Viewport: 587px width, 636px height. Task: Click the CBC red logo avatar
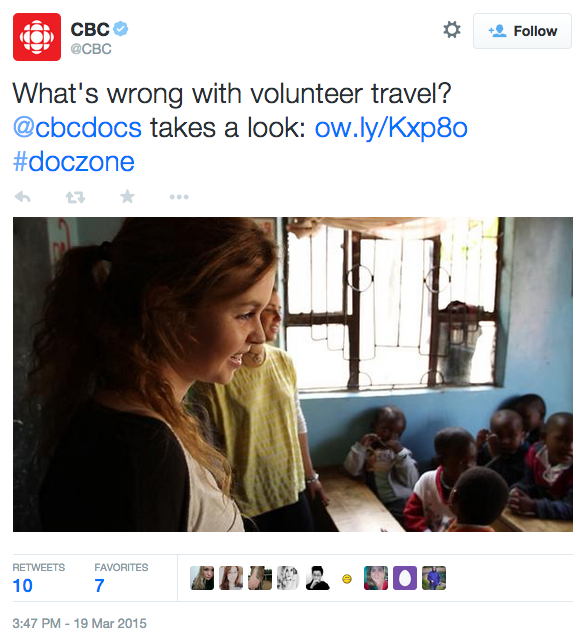point(37,37)
